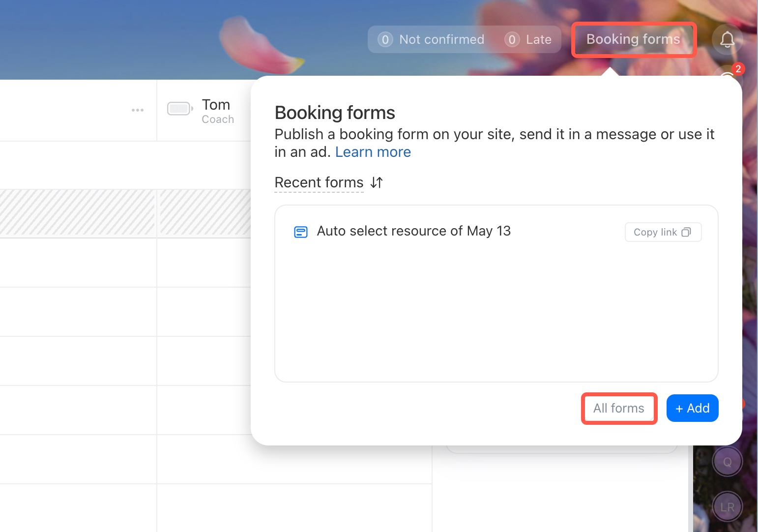Viewport: 758px width, 532px height.
Task: Open the three-dots column options menu
Action: [x=138, y=110]
